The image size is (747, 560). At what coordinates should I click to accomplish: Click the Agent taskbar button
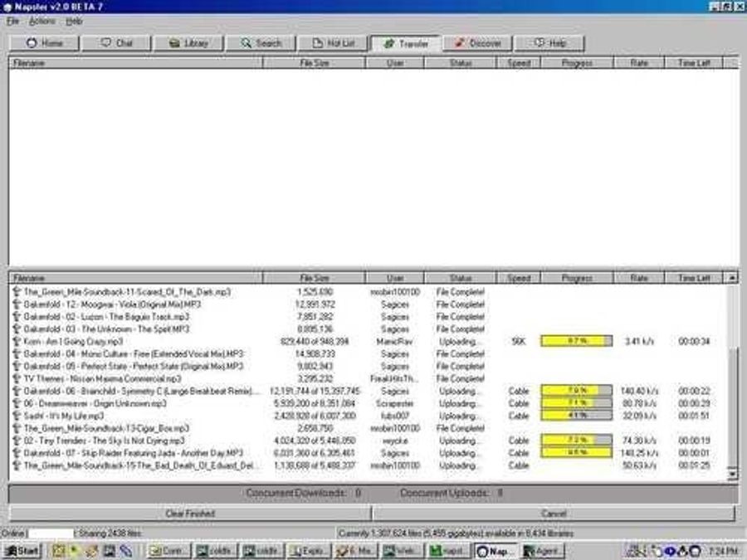point(542,551)
